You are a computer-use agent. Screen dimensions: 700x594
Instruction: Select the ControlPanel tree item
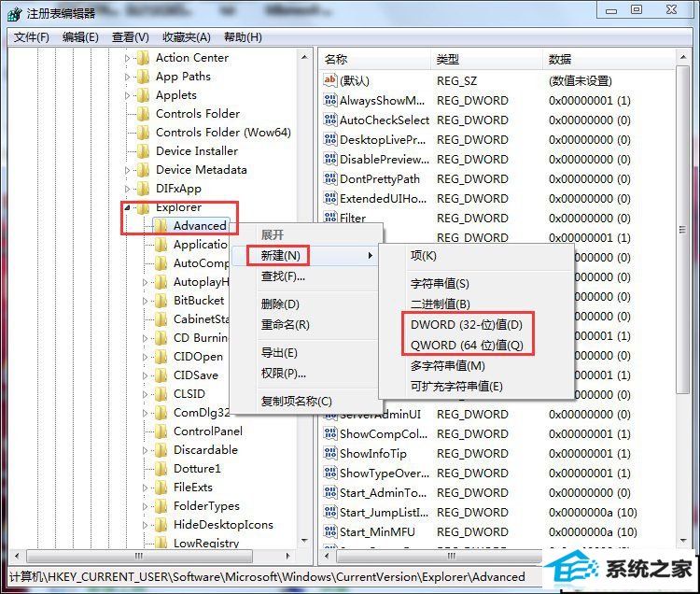pyautogui.click(x=207, y=431)
